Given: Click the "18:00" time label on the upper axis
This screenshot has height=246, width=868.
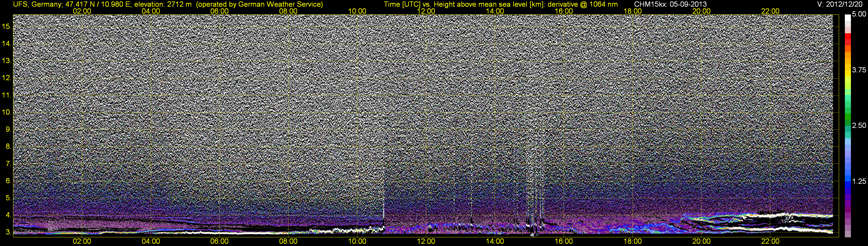Looking at the screenshot, I should pyautogui.click(x=633, y=11).
